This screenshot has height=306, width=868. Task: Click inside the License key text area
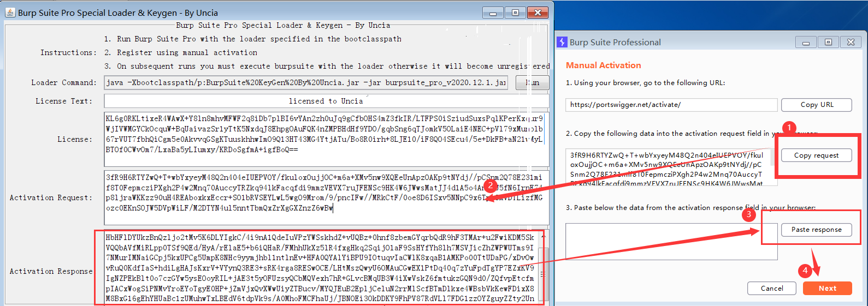(326, 139)
